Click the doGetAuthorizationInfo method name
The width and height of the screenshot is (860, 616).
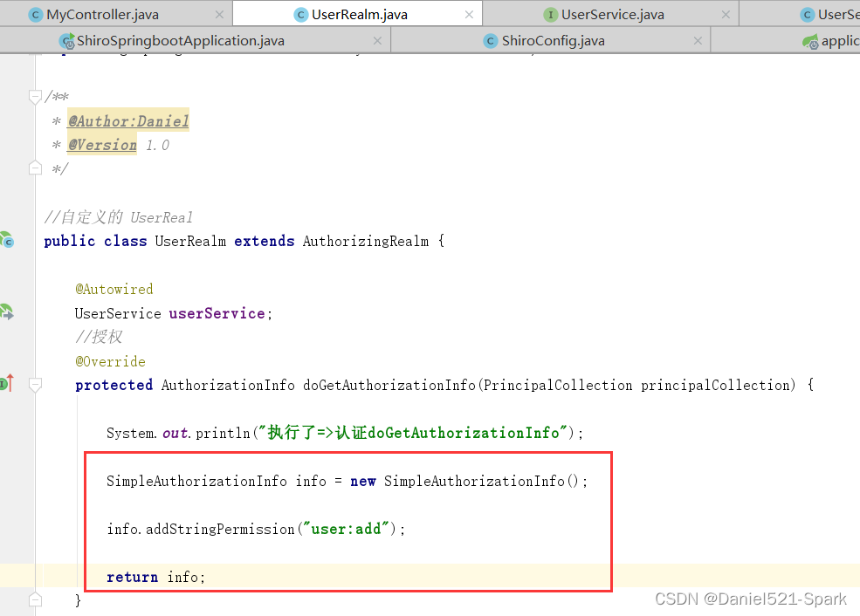pos(389,386)
